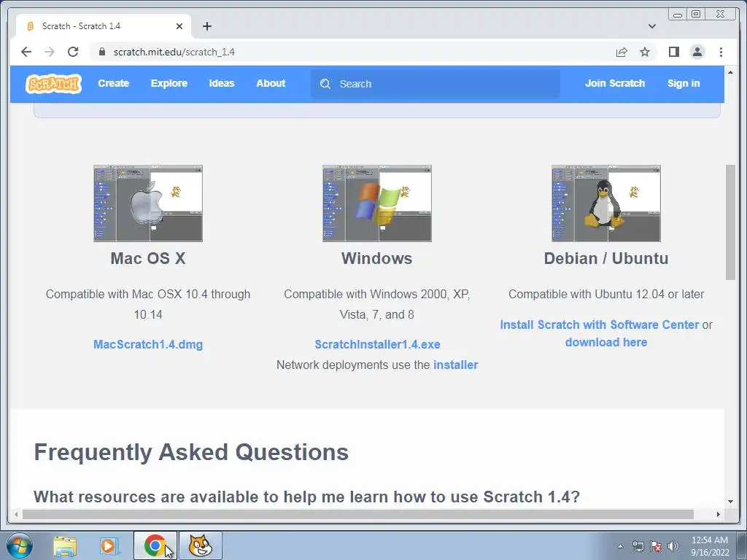747x560 pixels.
Task: Click the vertical scrollbar thumb
Action: click(x=730, y=222)
